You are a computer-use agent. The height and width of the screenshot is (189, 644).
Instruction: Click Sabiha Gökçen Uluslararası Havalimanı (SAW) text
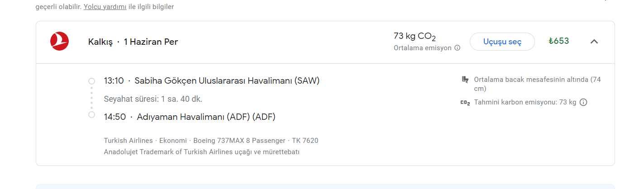(x=227, y=81)
